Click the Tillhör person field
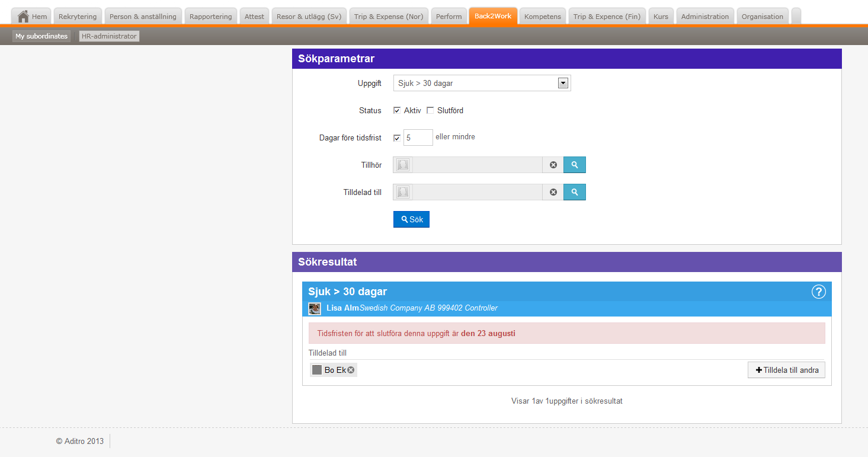This screenshot has height=457, width=868. coord(478,165)
